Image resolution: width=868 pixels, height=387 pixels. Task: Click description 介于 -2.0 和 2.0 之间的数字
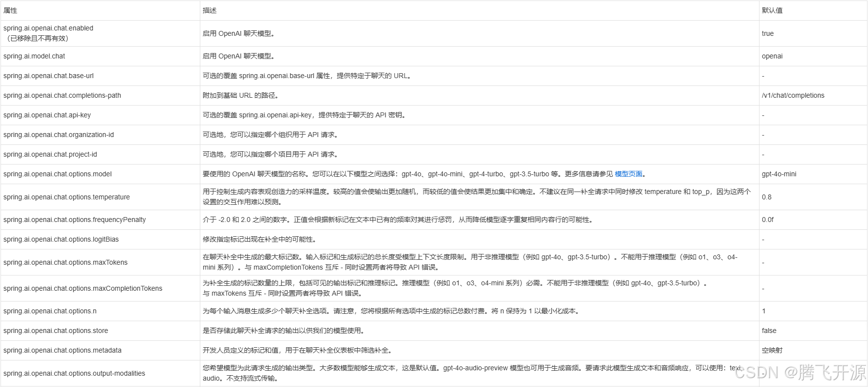[399, 220]
